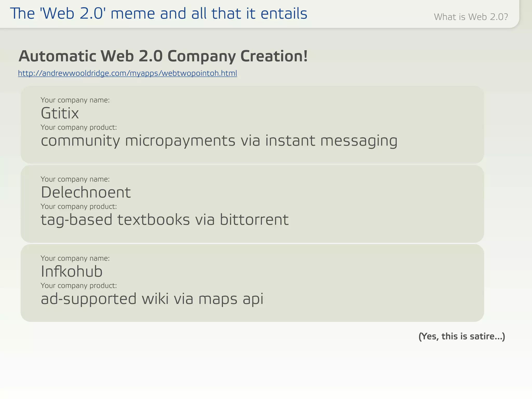The image size is (532, 399).
Task: Click 'Your company product:' label below Gtitix
Action: click(x=79, y=128)
